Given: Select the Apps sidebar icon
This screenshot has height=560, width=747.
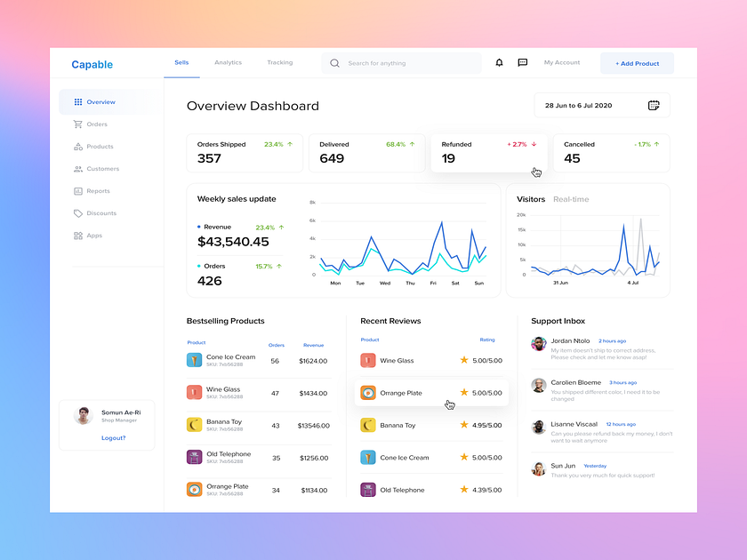Looking at the screenshot, I should [x=78, y=235].
